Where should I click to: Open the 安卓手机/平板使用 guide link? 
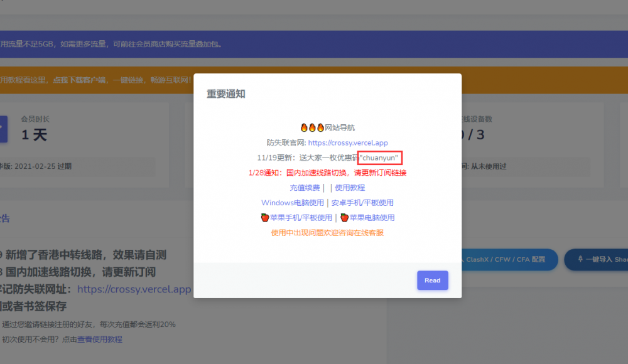[362, 203]
